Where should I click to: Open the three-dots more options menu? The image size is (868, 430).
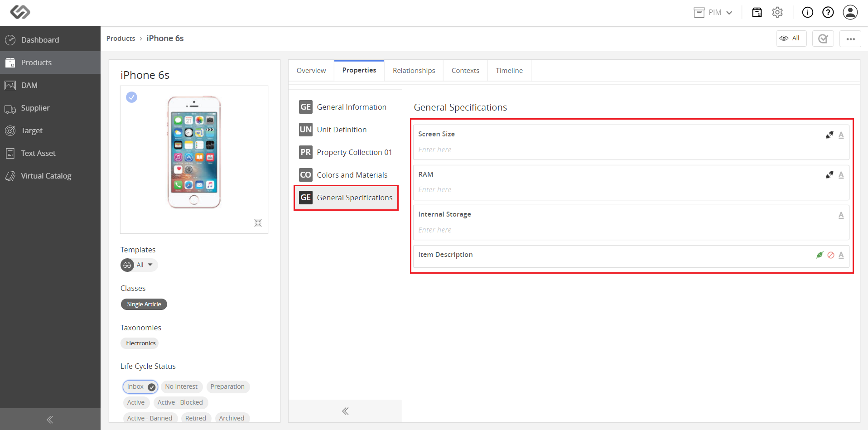click(x=850, y=39)
